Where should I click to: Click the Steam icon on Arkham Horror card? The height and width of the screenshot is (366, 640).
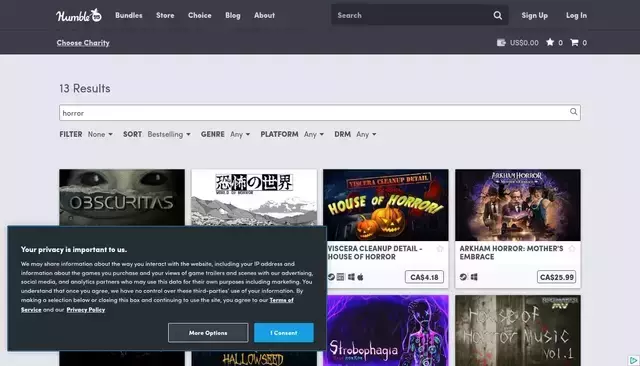point(463,277)
